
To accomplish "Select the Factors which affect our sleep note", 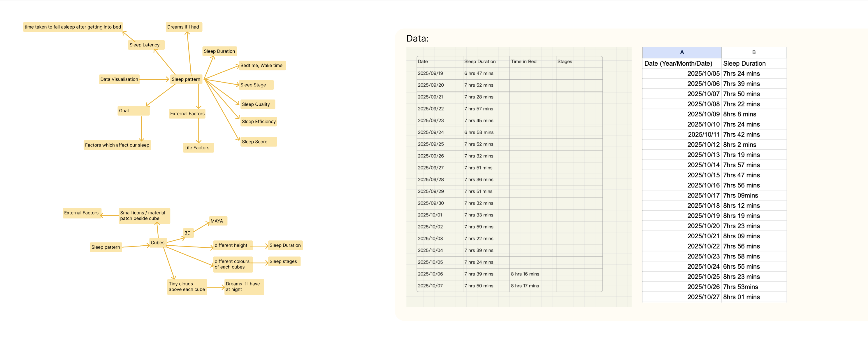I will 117,145.
